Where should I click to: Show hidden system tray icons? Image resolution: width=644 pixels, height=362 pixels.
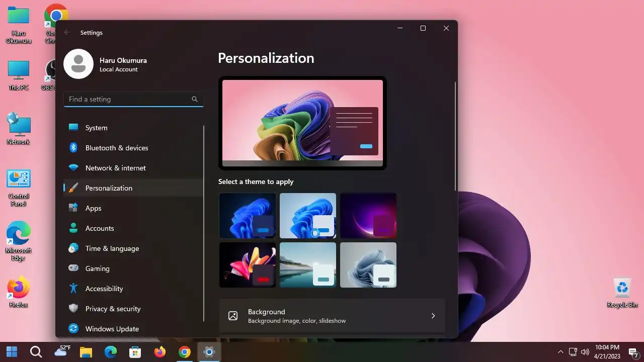560,352
